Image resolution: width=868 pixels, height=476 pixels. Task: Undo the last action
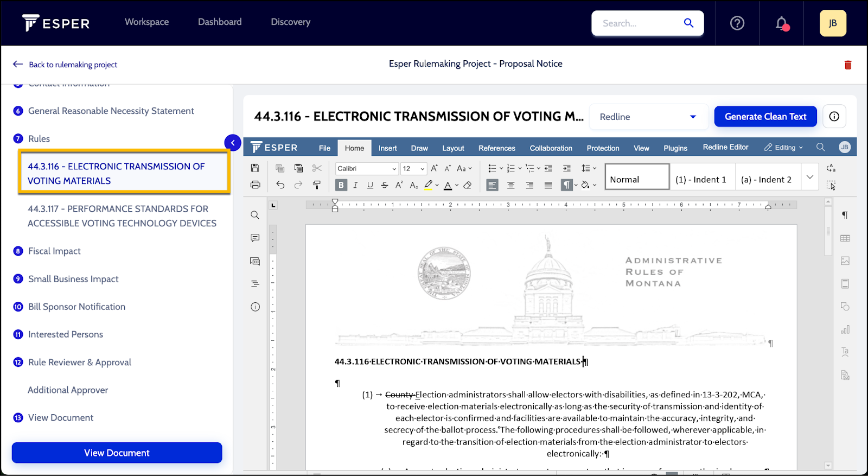point(280,185)
